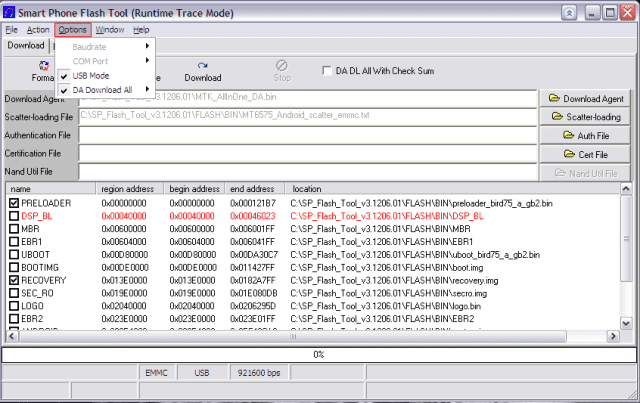Click the horizontal scrollbar thumb
Viewport: 640px width, 403px height.
tap(293, 336)
